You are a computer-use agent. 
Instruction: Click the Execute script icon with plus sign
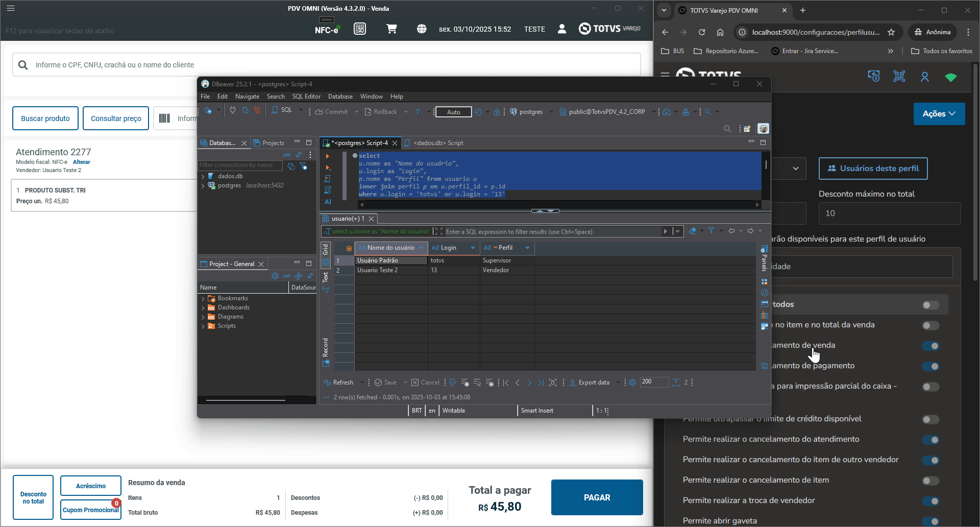pyautogui.click(x=328, y=167)
